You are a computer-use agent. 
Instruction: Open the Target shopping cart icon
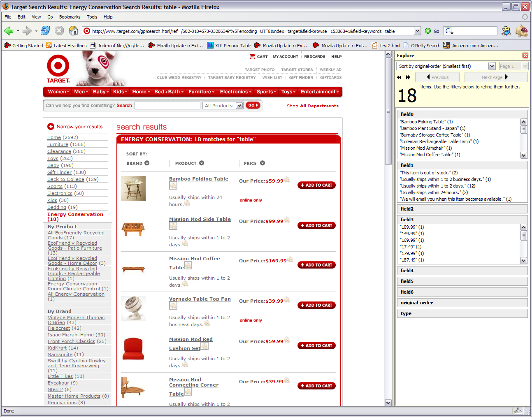tap(252, 56)
